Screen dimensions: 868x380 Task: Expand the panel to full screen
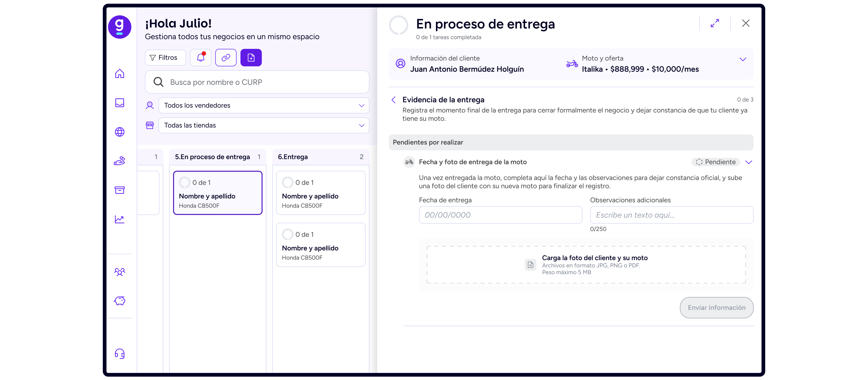click(715, 23)
